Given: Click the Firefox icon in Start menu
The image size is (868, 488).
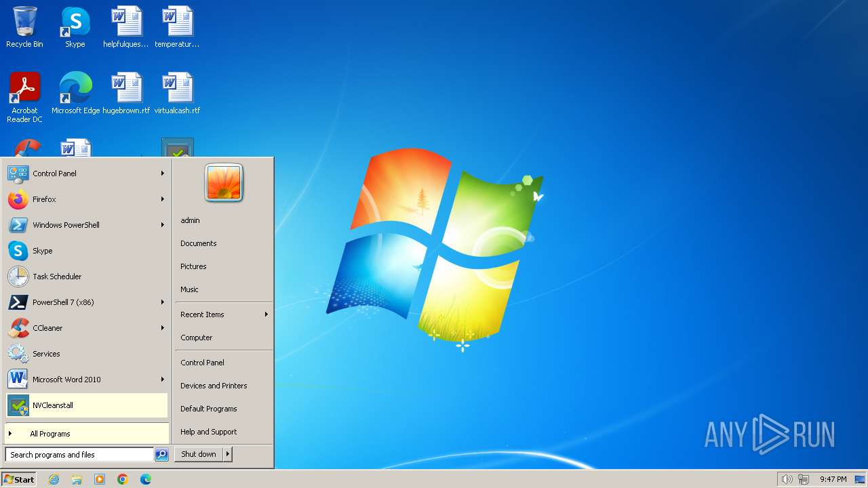Looking at the screenshot, I should coord(18,199).
